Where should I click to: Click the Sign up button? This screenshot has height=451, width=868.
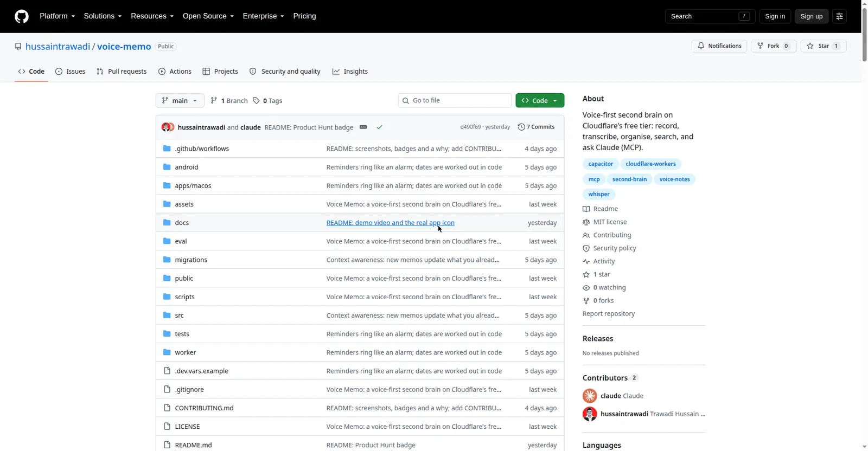[812, 16]
